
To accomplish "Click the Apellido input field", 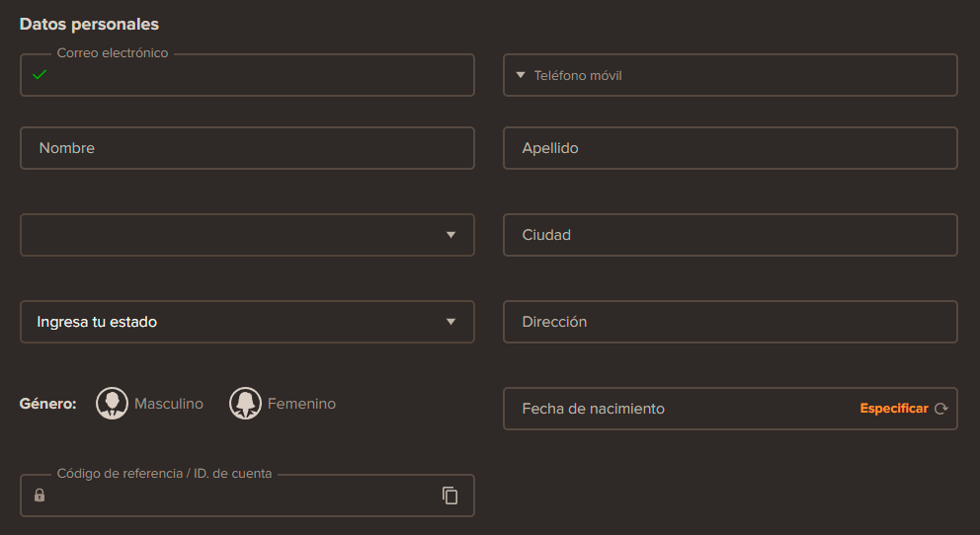I will pyautogui.click(x=730, y=148).
